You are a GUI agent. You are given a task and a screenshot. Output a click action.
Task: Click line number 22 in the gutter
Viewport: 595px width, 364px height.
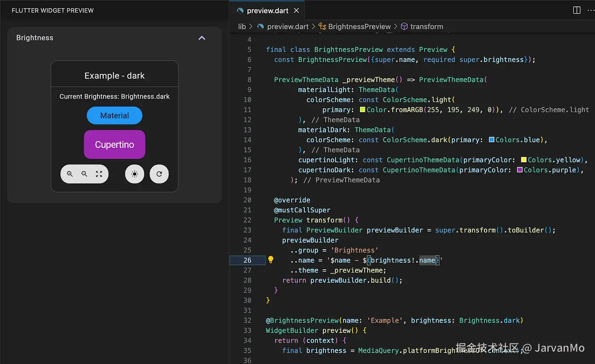[x=247, y=220]
